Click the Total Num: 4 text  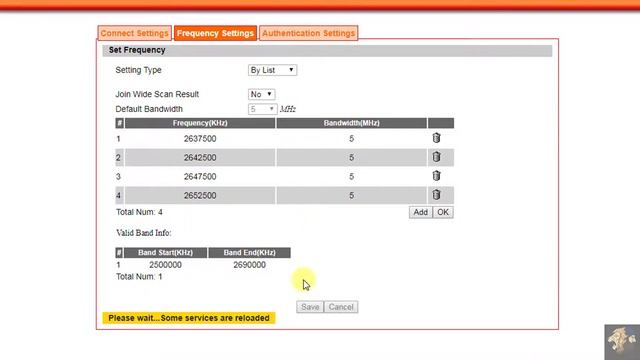pyautogui.click(x=139, y=212)
